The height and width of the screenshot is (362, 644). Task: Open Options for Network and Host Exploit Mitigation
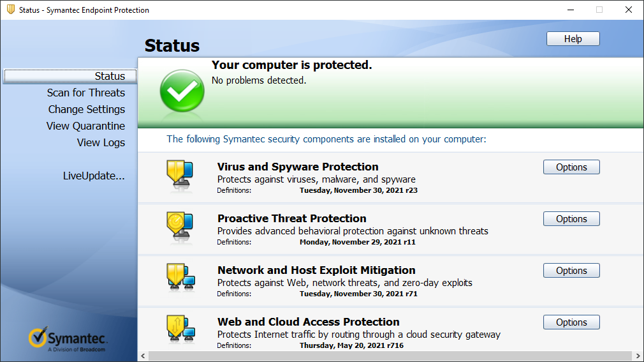pos(571,271)
